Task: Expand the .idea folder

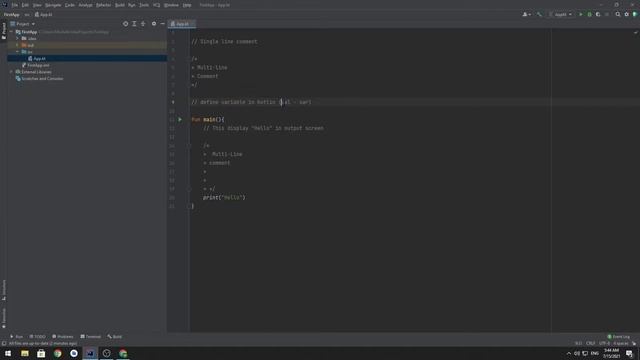Action: 18,38
